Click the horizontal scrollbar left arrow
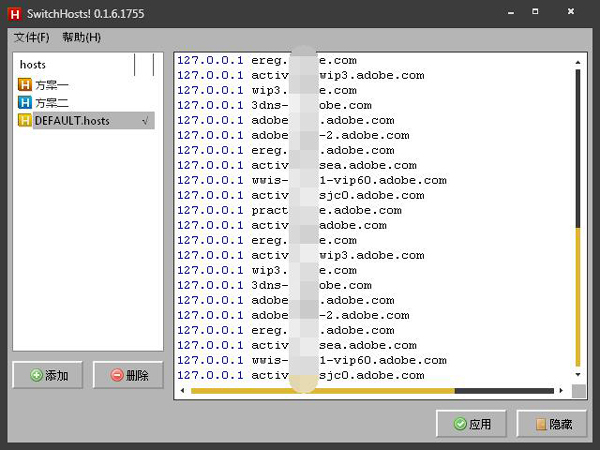 [x=183, y=391]
